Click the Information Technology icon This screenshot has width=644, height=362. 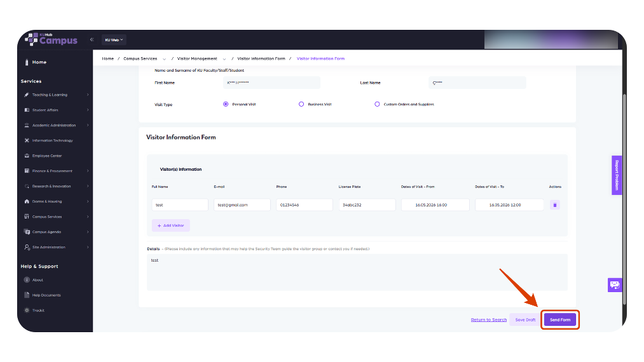27,140
